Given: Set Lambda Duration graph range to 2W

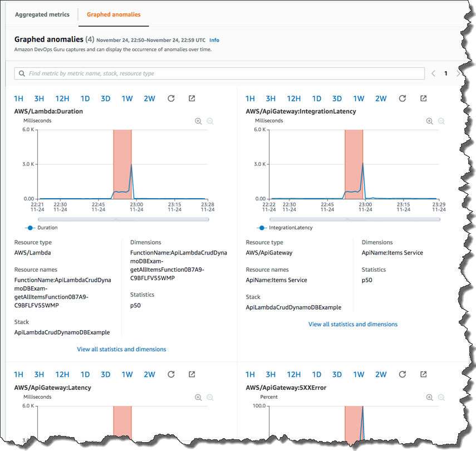Looking at the screenshot, I should 149,99.
